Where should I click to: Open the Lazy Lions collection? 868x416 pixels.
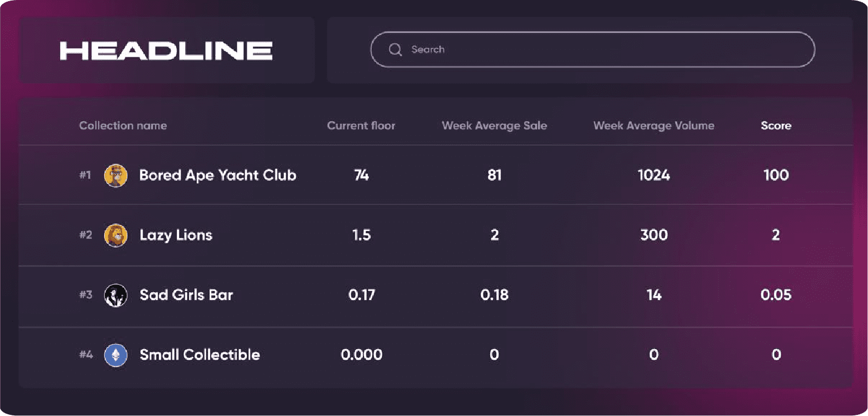click(x=176, y=235)
